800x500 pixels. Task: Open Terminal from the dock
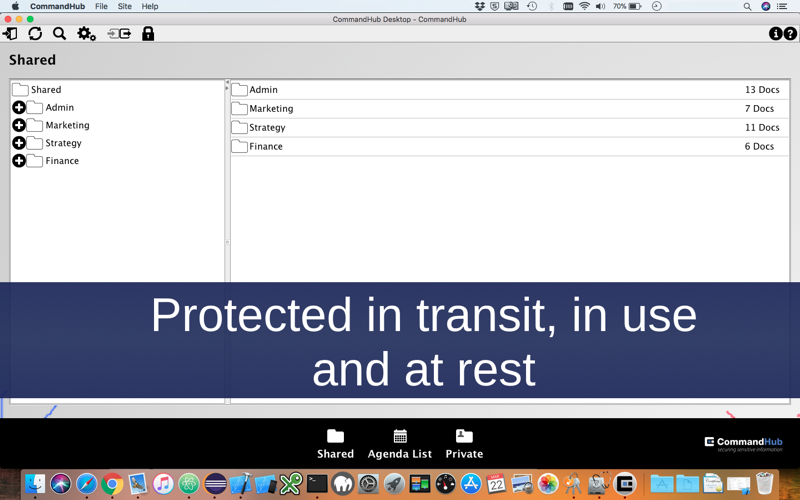[x=317, y=483]
